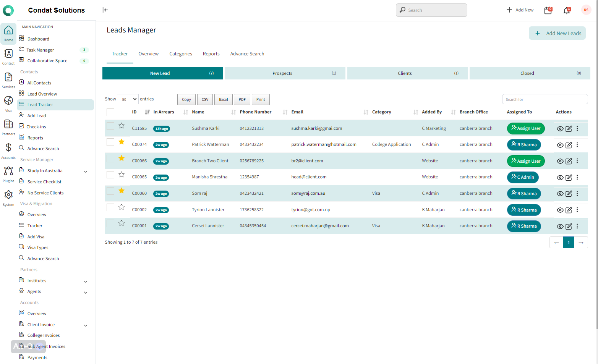View Sushma Karki lead details
Image resolution: width=598 pixels, height=364 pixels.
click(560, 129)
